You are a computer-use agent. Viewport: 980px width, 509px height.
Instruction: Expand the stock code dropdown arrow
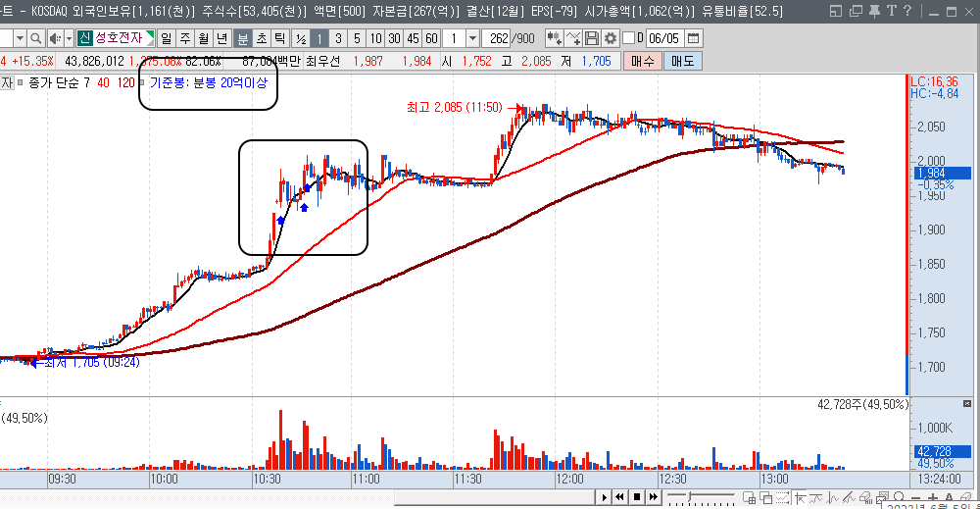(x=20, y=39)
